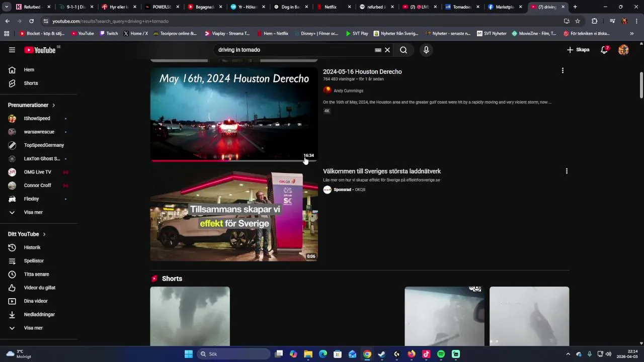Open the Twitch bookmark
This screenshot has width=644, height=362.
109,34
